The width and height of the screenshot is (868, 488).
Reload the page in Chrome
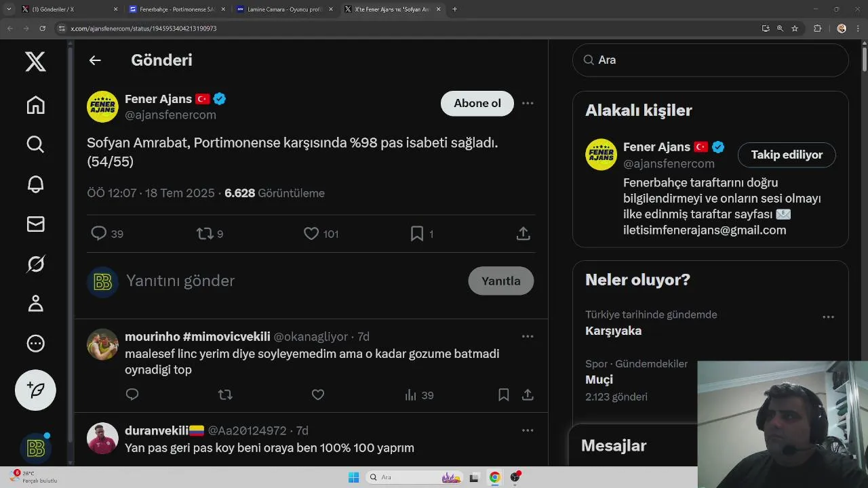tap(43, 28)
